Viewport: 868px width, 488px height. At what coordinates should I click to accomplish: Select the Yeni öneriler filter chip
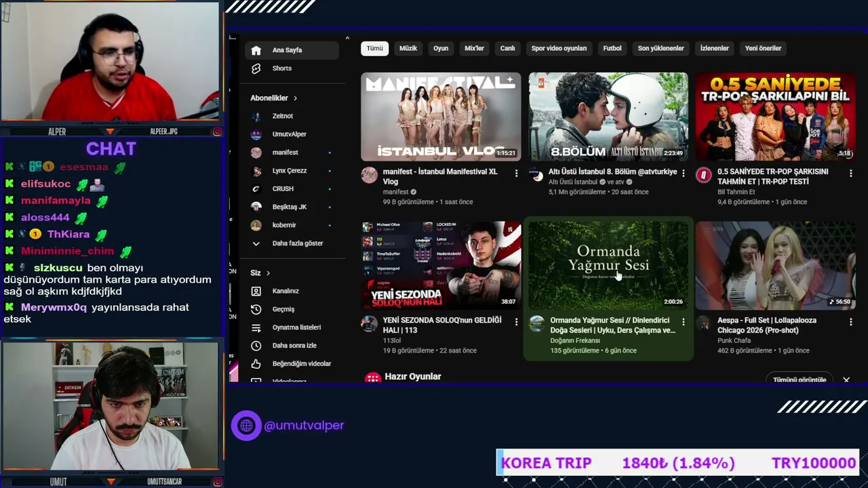click(x=764, y=48)
